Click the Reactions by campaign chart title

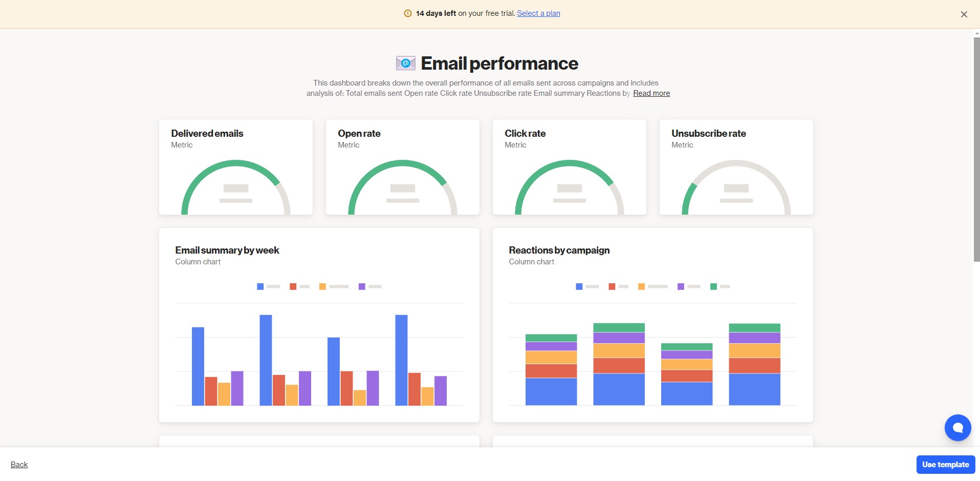[559, 250]
